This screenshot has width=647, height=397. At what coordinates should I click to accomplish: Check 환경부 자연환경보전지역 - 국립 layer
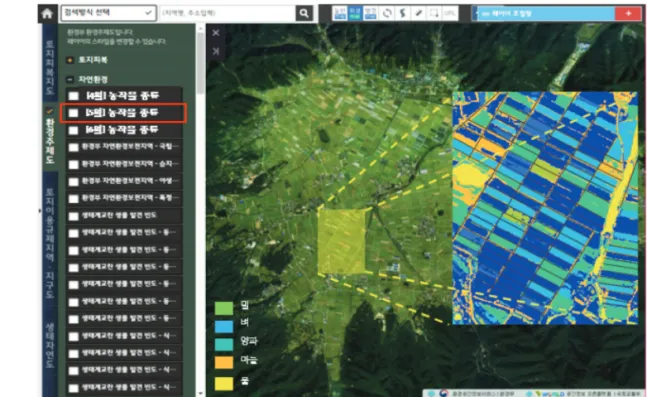click(74, 147)
